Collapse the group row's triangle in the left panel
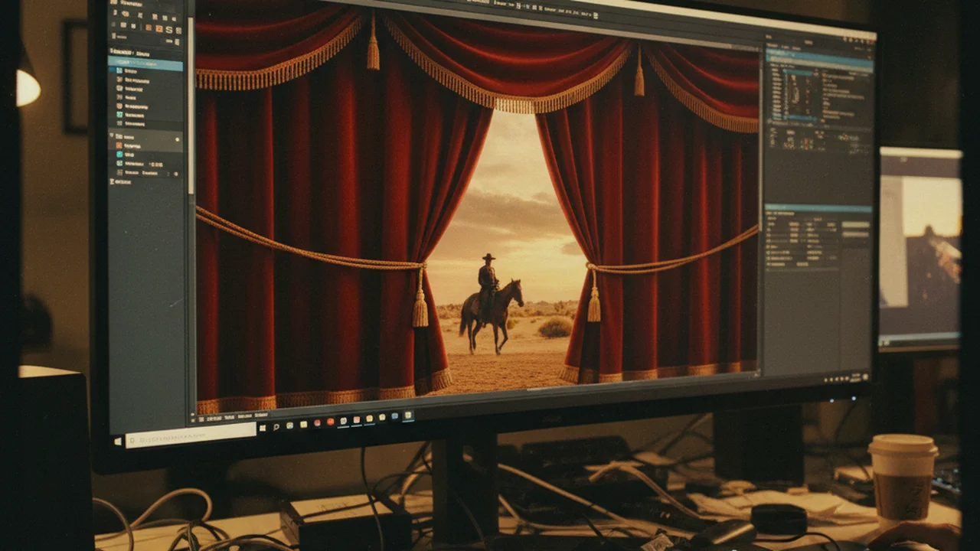Image resolution: width=980 pixels, height=551 pixels. click(x=112, y=135)
